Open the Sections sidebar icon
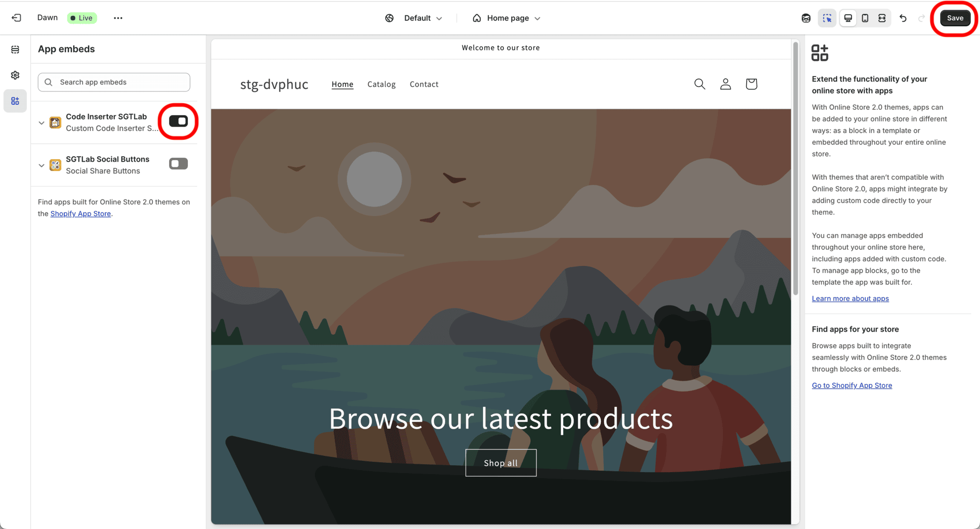This screenshot has height=529, width=980. (15, 49)
